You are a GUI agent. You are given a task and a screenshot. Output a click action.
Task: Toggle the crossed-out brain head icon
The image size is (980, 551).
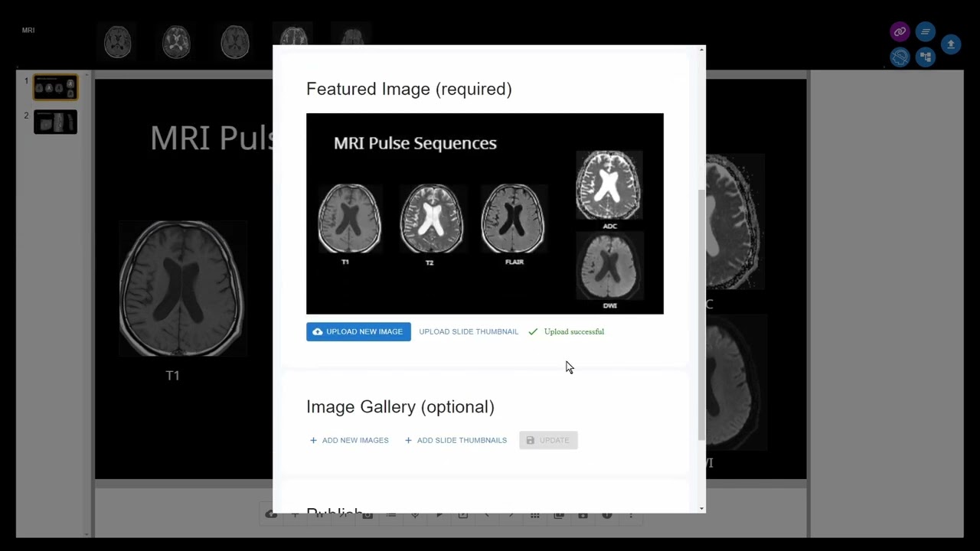(x=900, y=57)
